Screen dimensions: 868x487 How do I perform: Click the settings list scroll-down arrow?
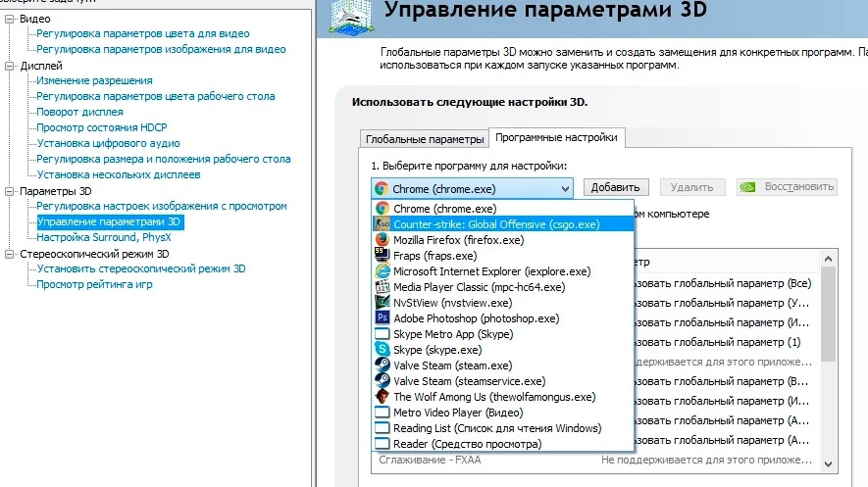click(828, 464)
